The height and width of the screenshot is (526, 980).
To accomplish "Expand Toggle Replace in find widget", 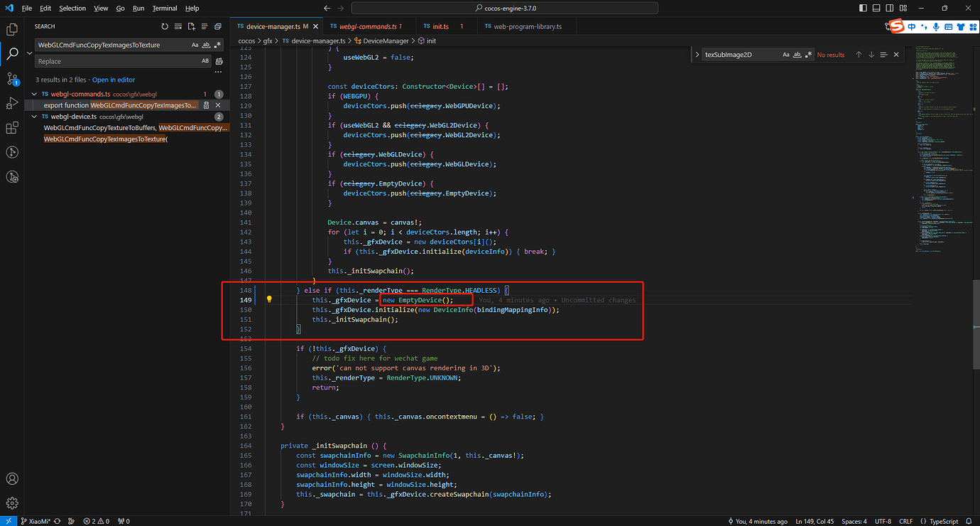I will tap(697, 54).
